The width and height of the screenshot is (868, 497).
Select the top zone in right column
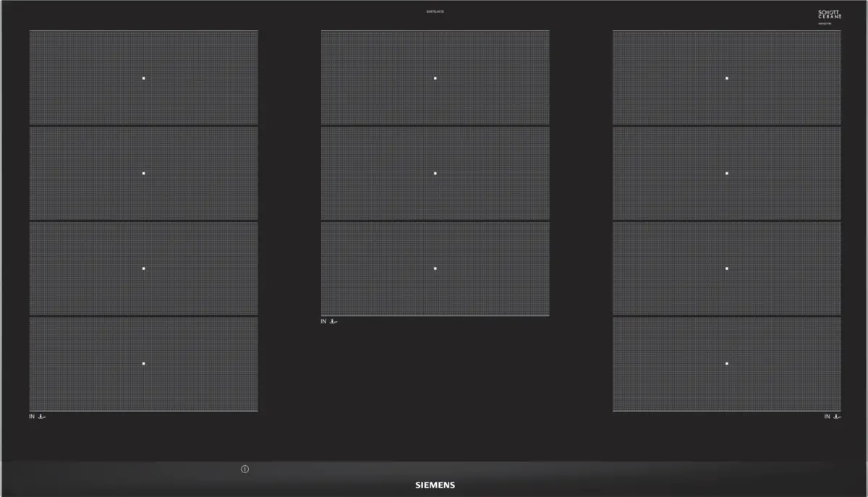[726, 78]
